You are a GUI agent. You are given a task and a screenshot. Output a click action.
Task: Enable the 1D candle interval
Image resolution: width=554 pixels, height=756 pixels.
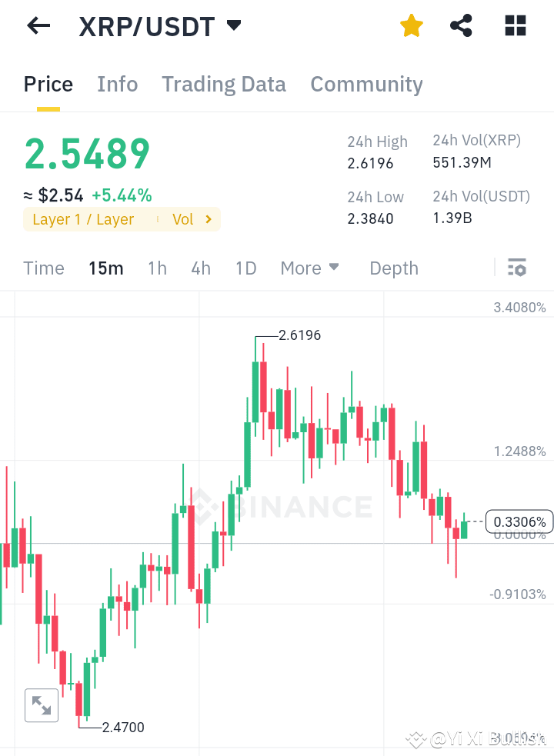(245, 268)
